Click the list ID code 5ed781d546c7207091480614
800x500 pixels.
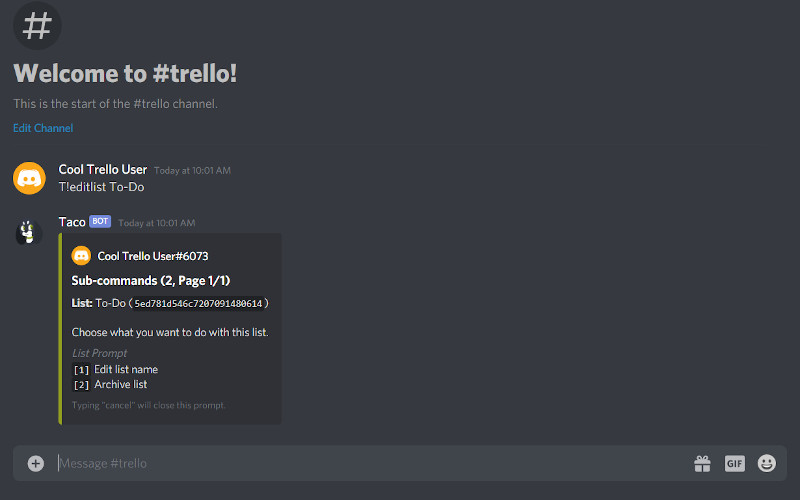click(198, 304)
